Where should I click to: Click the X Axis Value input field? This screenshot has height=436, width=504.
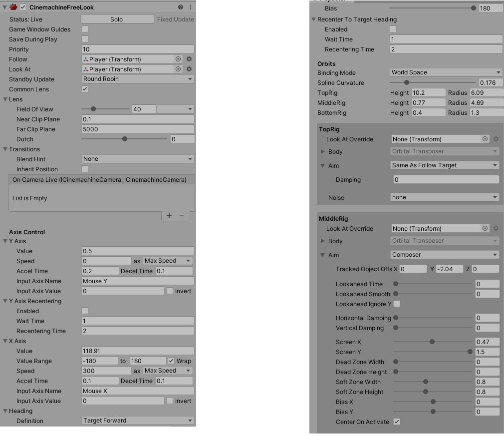[137, 351]
